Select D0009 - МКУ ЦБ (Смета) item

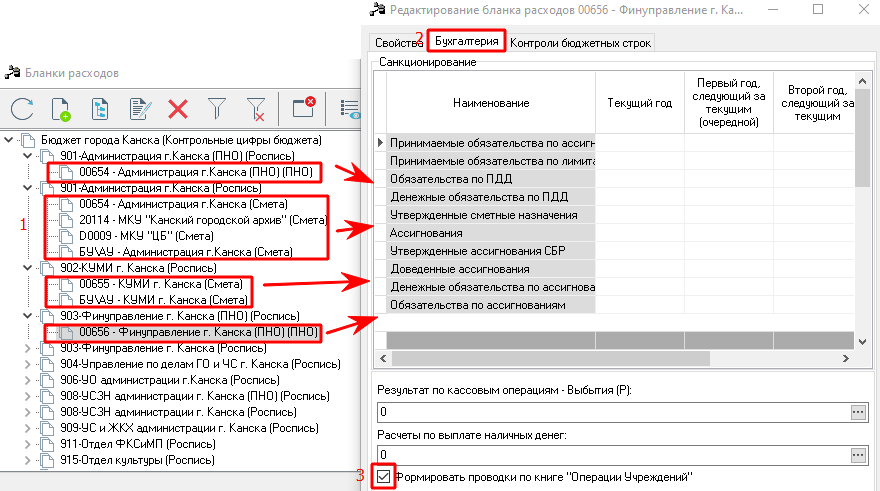pyautogui.click(x=146, y=236)
